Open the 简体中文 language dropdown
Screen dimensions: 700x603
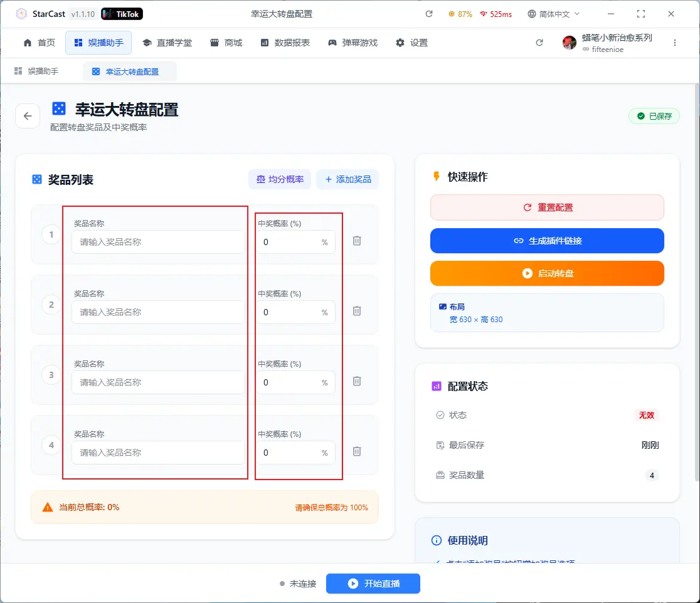(554, 14)
